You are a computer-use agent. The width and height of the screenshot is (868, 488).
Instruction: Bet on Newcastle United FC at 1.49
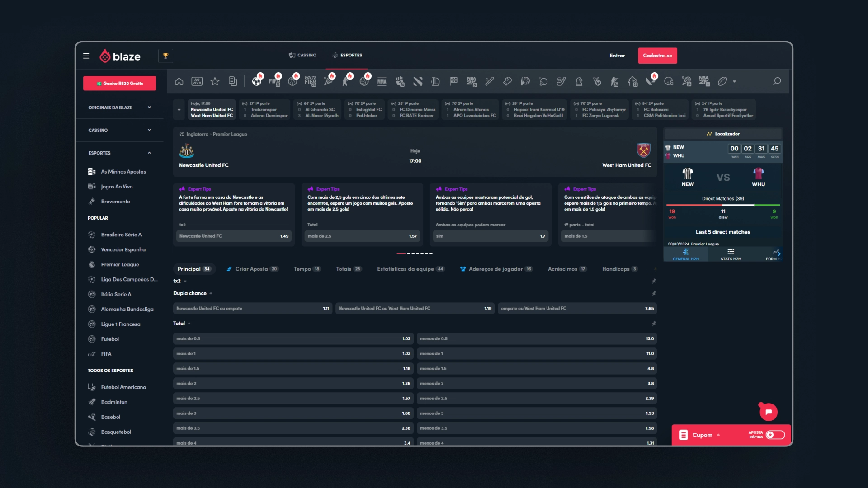[x=234, y=236]
